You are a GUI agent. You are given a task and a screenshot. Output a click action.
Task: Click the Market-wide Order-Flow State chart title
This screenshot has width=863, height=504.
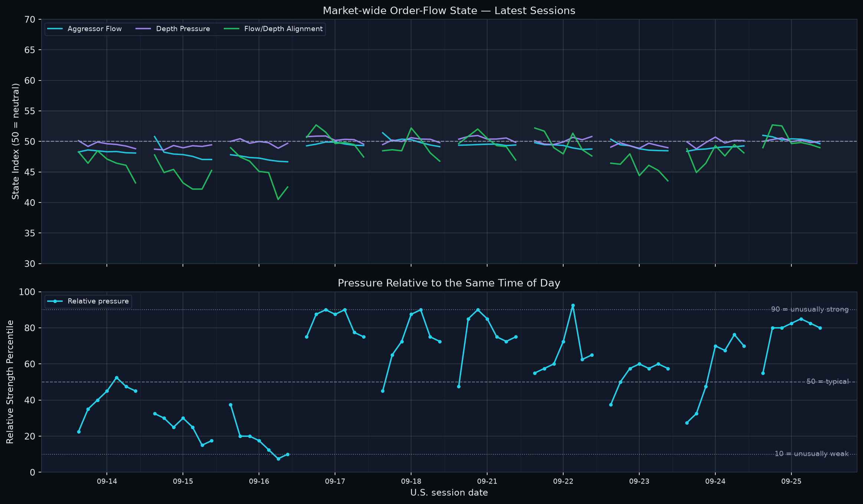click(449, 11)
